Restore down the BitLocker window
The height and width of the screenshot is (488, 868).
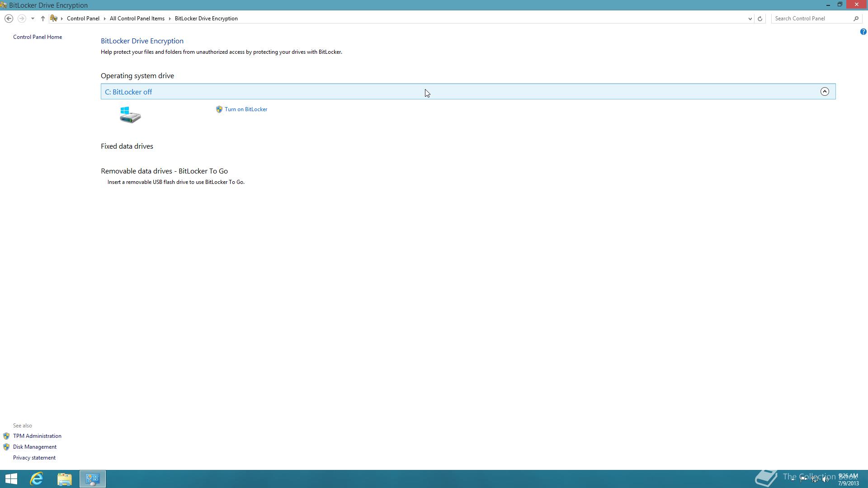pos(840,5)
